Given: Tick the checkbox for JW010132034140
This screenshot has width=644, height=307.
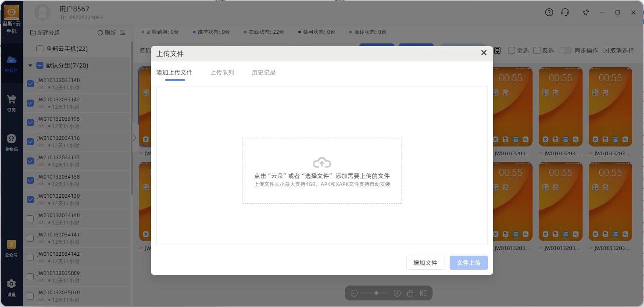Looking at the screenshot, I should coord(30,219).
